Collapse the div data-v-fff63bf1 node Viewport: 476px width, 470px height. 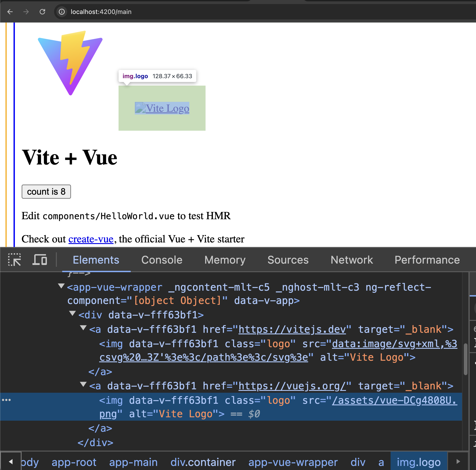(x=72, y=313)
